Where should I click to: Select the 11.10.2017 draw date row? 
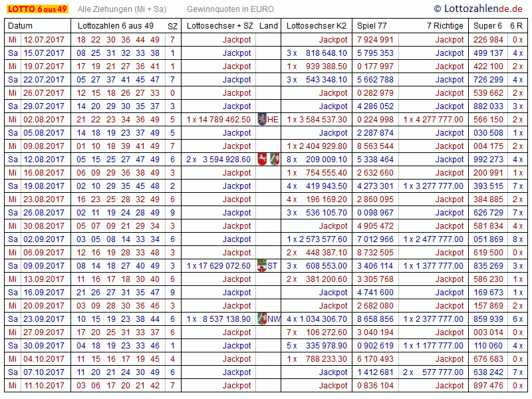coord(44,386)
